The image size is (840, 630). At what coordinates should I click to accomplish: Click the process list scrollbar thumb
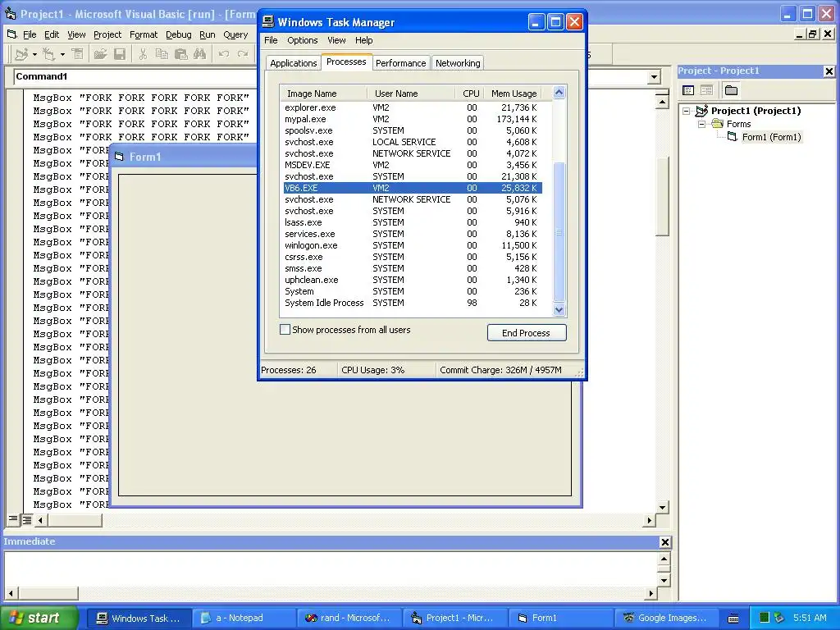click(559, 231)
